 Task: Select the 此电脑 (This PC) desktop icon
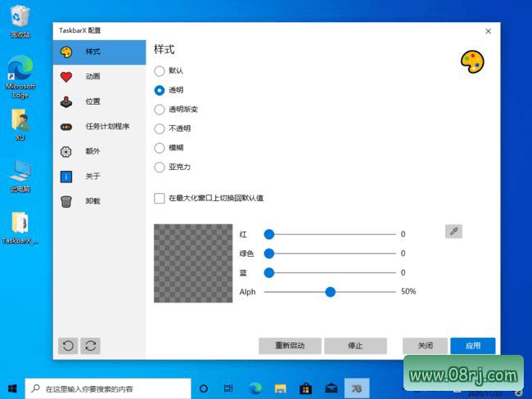click(x=20, y=177)
